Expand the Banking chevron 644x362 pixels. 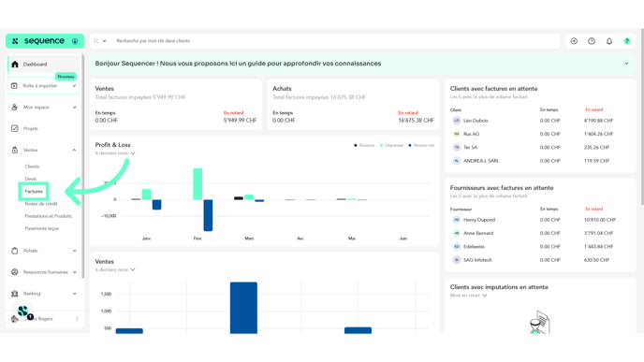point(74,294)
